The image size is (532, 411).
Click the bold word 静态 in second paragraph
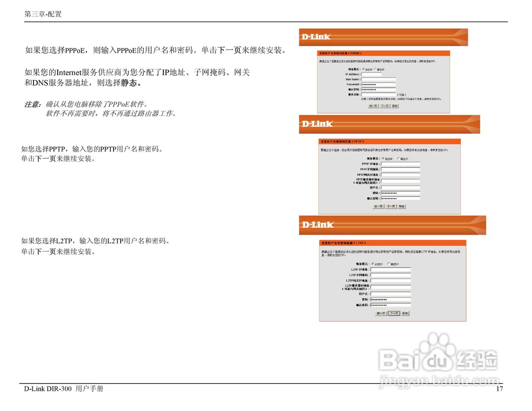(x=129, y=83)
